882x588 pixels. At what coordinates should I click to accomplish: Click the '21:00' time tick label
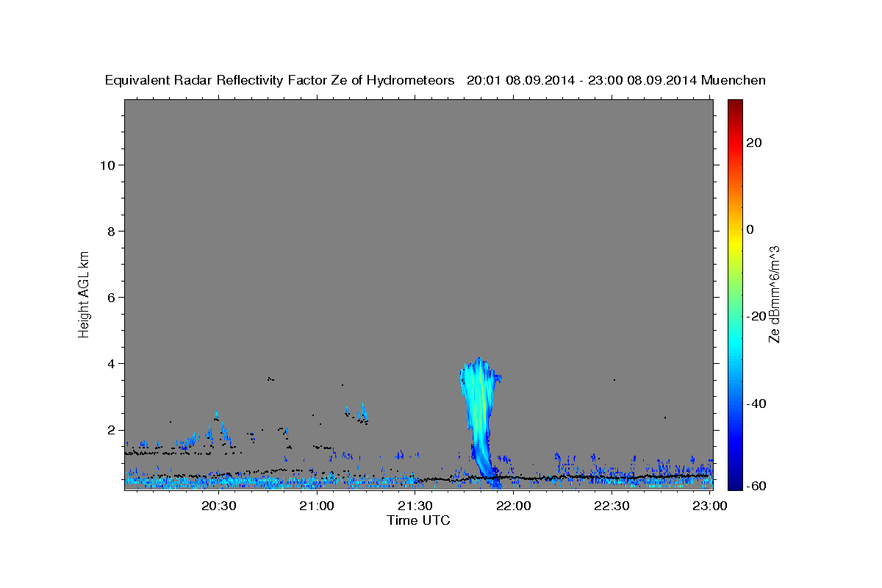317,506
